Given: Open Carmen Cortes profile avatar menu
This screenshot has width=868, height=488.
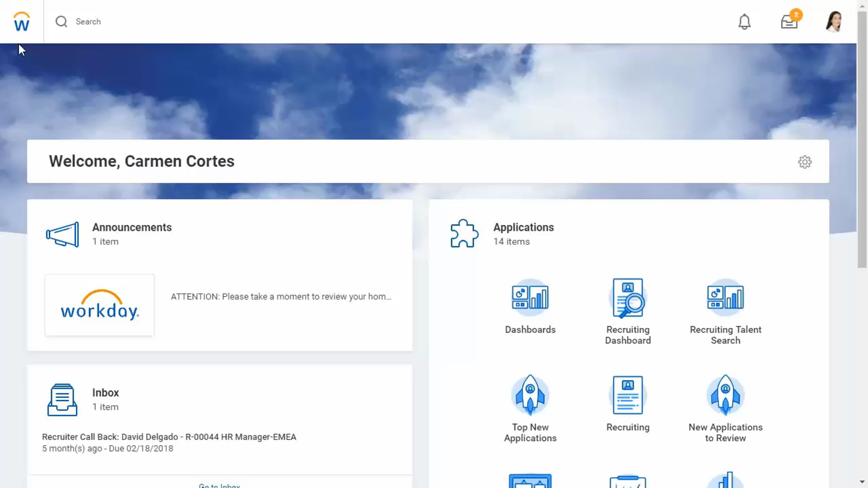Looking at the screenshot, I should (x=834, y=22).
